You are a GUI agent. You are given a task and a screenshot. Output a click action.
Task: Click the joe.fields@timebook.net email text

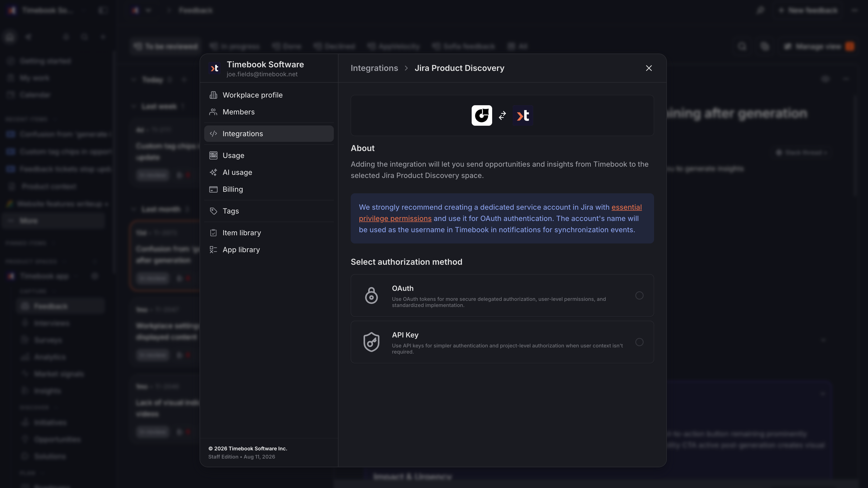(262, 74)
